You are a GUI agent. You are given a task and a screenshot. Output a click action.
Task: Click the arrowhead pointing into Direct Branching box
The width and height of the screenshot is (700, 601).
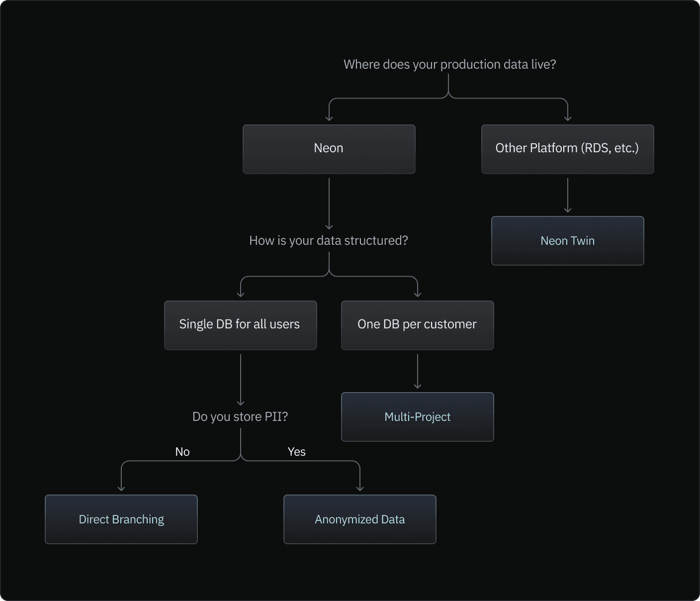tap(121, 489)
